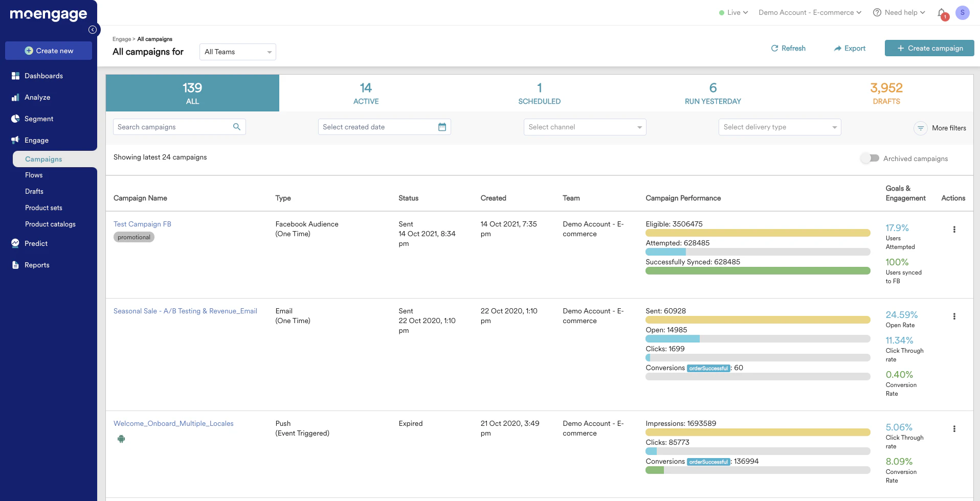The image size is (980, 501).
Task: Open the Seasonal Sale A/B Testing campaign link
Action: (x=185, y=311)
